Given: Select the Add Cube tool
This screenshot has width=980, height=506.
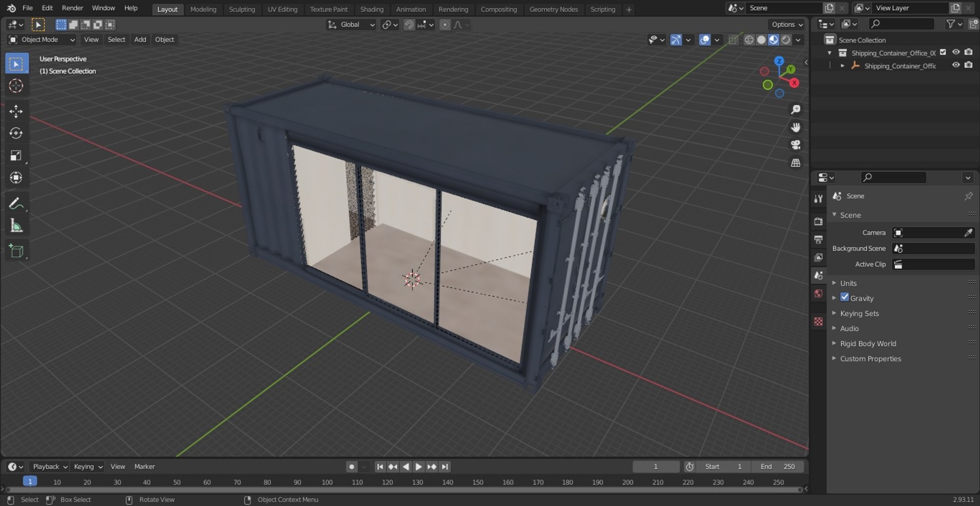Looking at the screenshot, I should click(16, 251).
